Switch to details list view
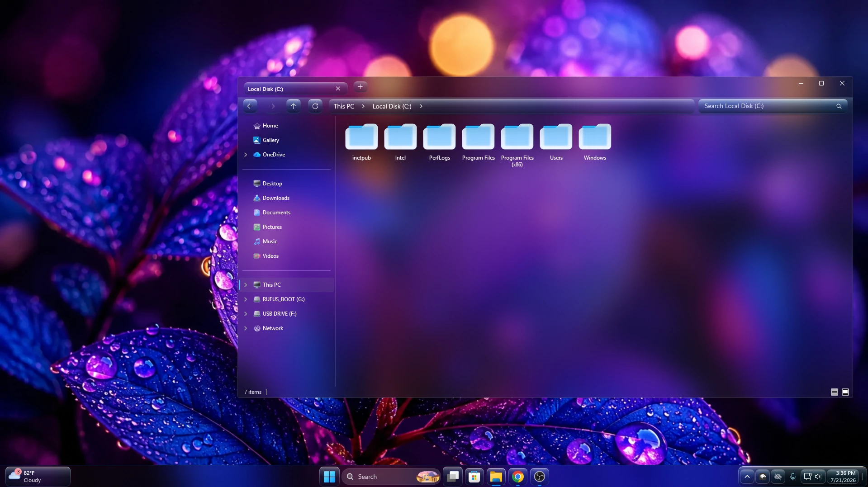The height and width of the screenshot is (487, 868). click(835, 392)
